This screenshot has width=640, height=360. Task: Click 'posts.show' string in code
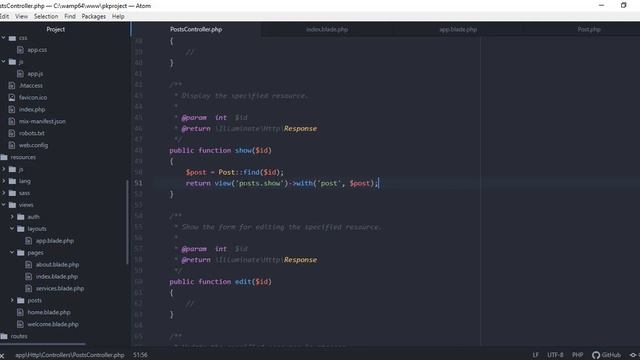coord(260,183)
